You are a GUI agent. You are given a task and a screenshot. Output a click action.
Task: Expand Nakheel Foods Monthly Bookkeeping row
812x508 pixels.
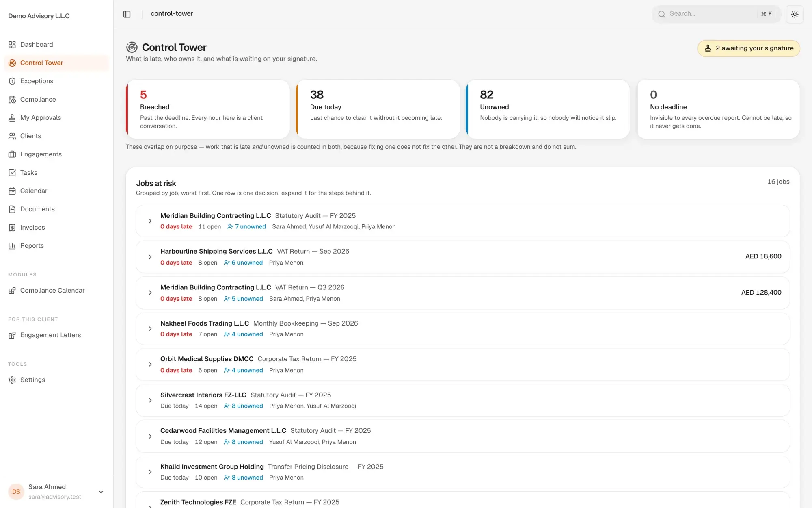(x=150, y=329)
